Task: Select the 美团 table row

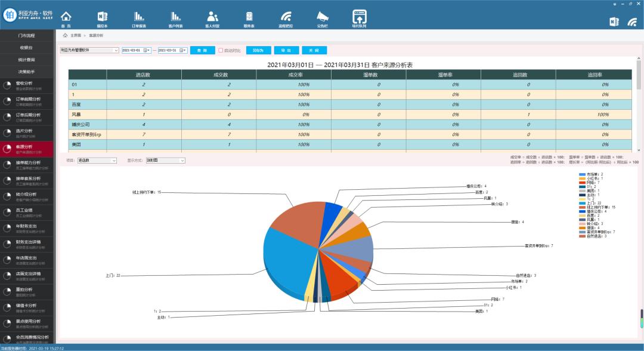Action: (350, 144)
